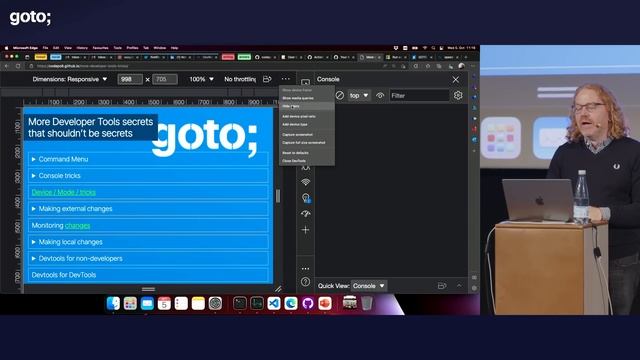The width and height of the screenshot is (640, 360).
Task: Toggle the live expression eye icon
Action: point(380,96)
